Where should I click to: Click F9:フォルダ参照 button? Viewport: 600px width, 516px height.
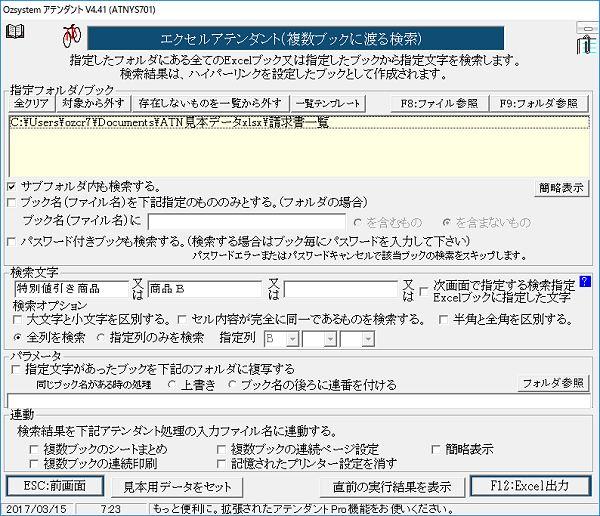[539, 103]
